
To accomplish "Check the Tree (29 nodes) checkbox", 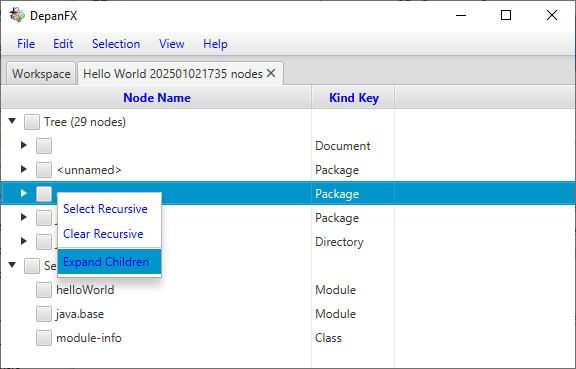I will click(x=32, y=122).
